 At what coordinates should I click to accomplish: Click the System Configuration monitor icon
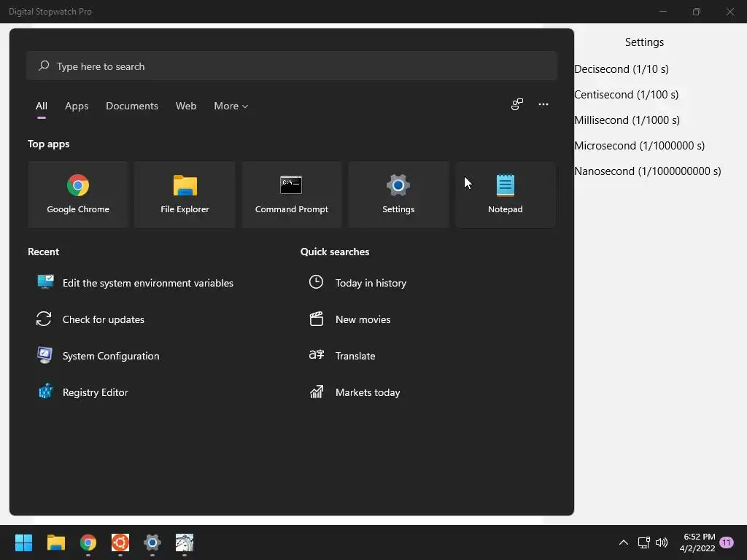[x=44, y=355]
